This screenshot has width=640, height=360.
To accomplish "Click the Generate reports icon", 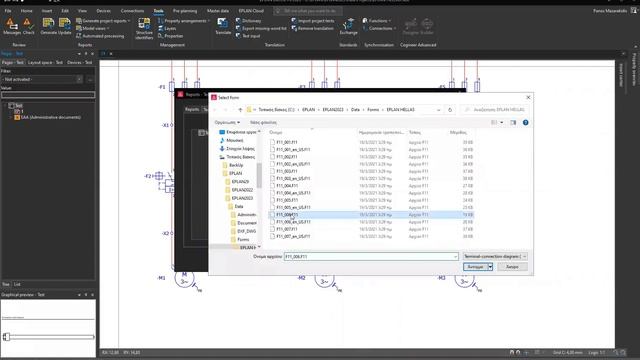I will 48,26.
